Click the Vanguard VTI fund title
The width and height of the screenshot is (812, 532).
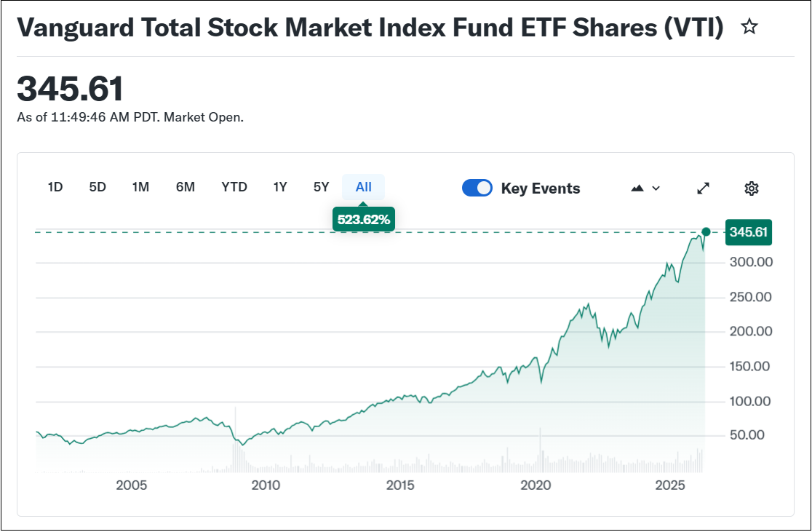(370, 28)
